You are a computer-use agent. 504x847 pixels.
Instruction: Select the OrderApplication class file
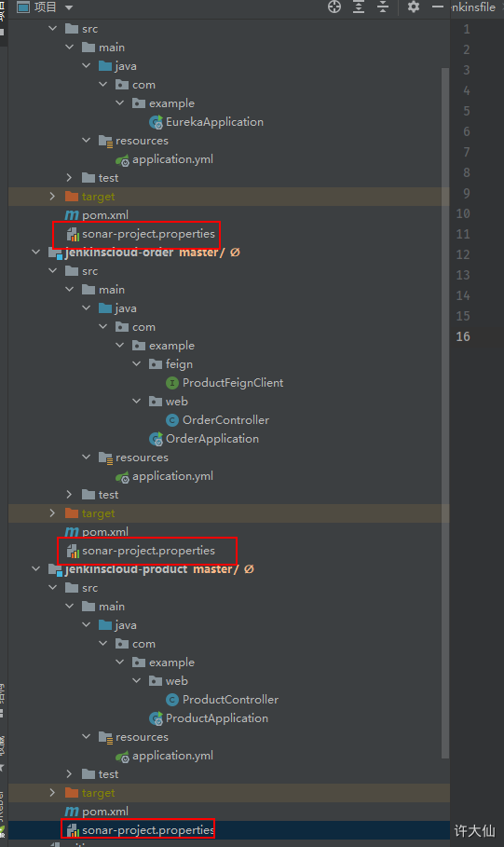coord(211,439)
